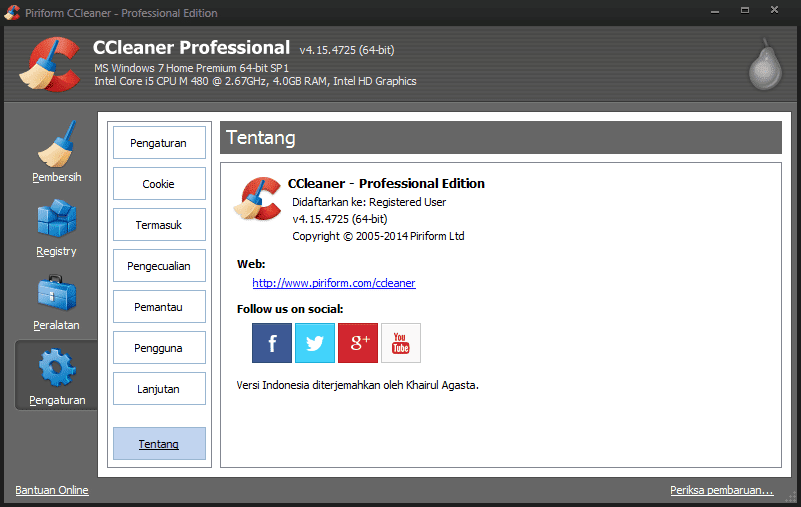This screenshot has width=801, height=507.
Task: Switch to the Pengecualian tab
Action: pyautogui.click(x=159, y=266)
